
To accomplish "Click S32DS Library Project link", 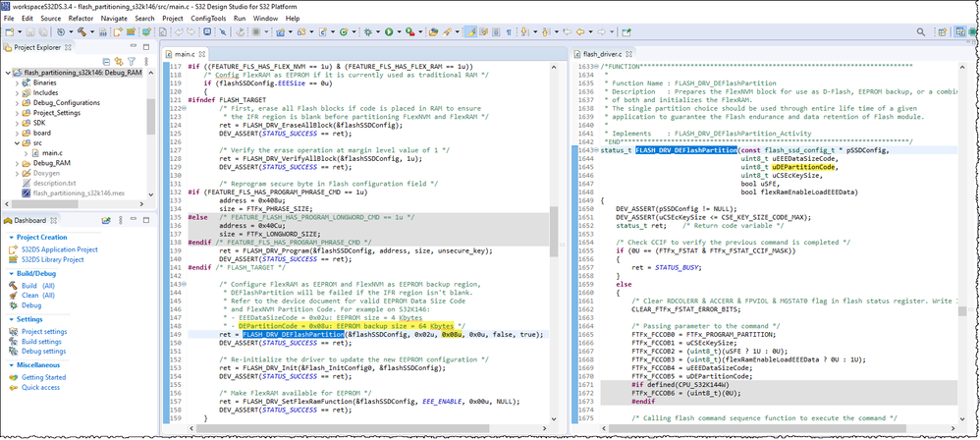I will click(52, 259).
